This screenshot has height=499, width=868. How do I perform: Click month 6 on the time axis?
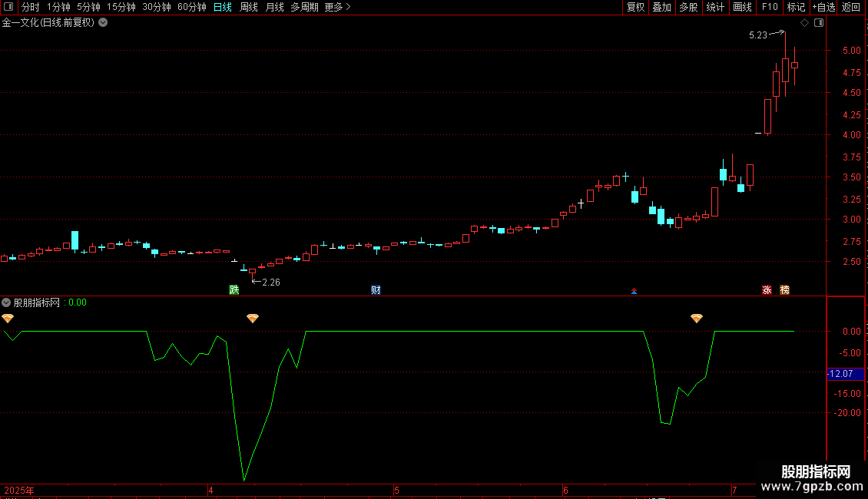(x=565, y=490)
